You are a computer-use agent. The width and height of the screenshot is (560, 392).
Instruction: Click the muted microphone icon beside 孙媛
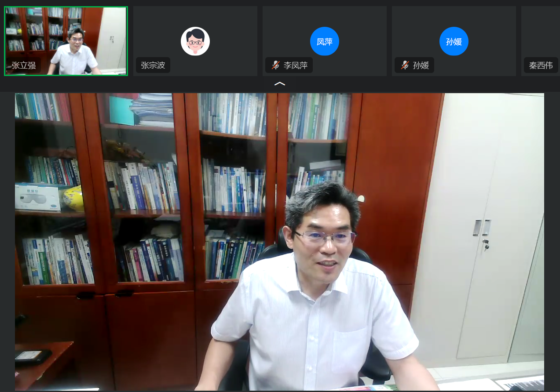tap(405, 65)
